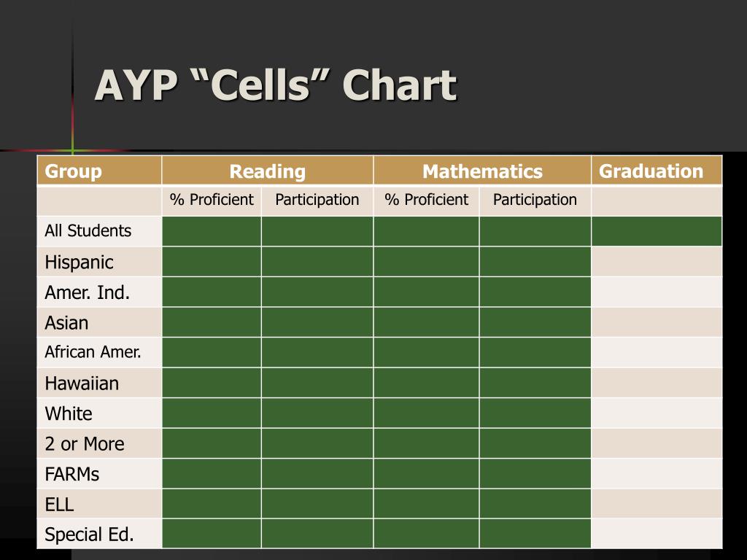
Task: Select the ELL row label
Action: click(x=59, y=505)
